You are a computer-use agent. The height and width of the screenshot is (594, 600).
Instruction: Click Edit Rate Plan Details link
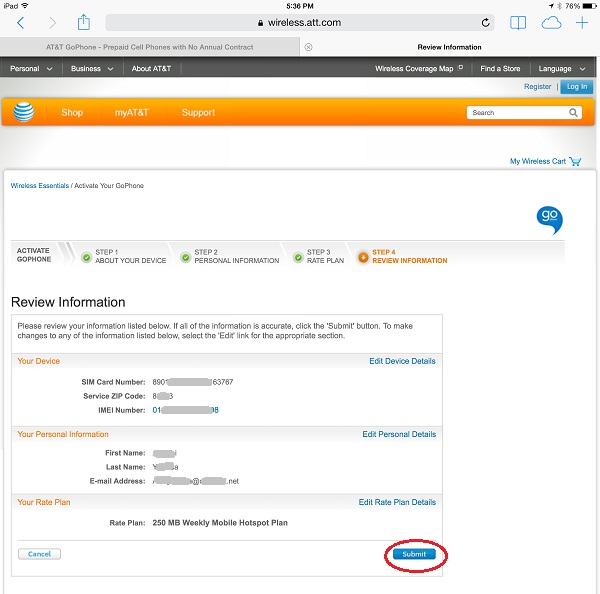[x=397, y=502]
